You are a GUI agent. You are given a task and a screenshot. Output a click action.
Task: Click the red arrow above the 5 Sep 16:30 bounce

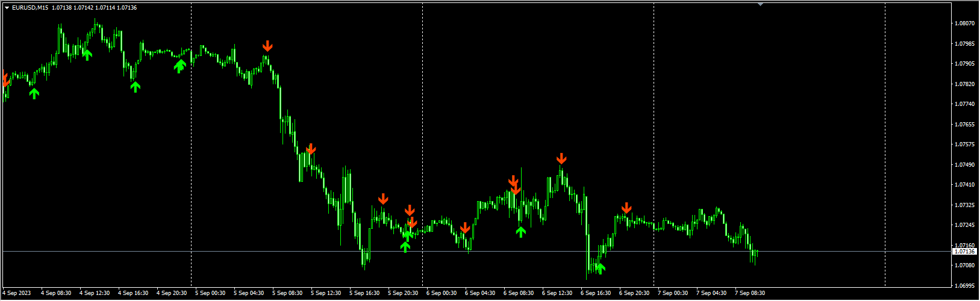(383, 199)
